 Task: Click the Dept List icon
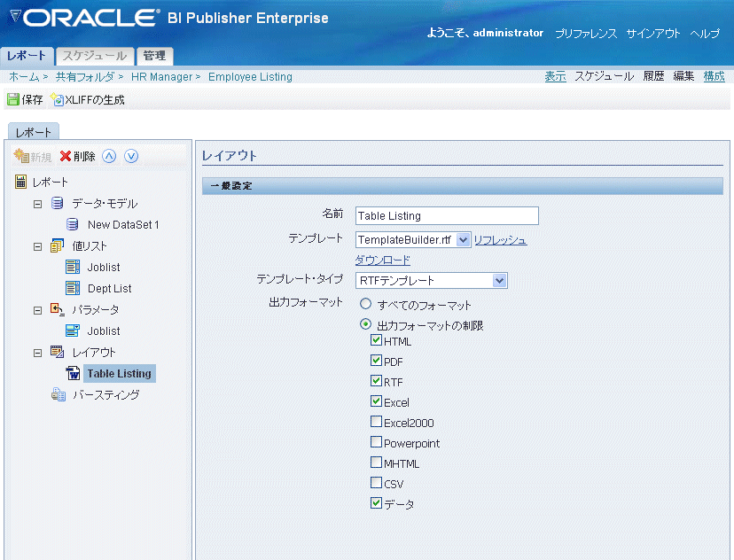tap(73, 288)
